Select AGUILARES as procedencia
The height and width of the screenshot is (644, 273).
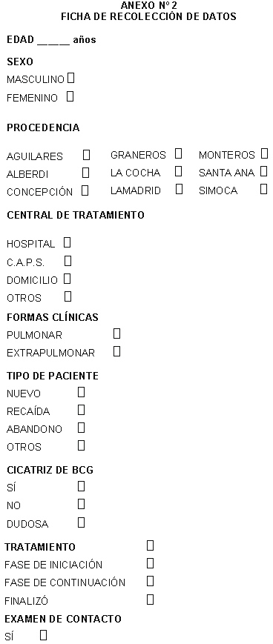86,155
